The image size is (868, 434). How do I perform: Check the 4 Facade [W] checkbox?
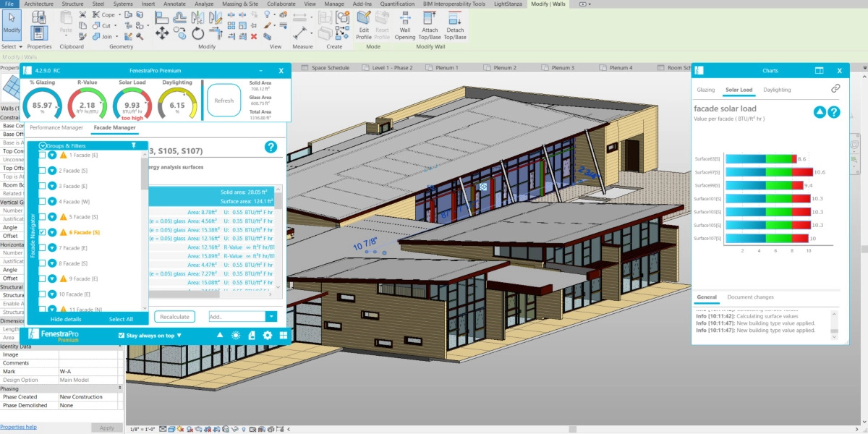point(43,202)
